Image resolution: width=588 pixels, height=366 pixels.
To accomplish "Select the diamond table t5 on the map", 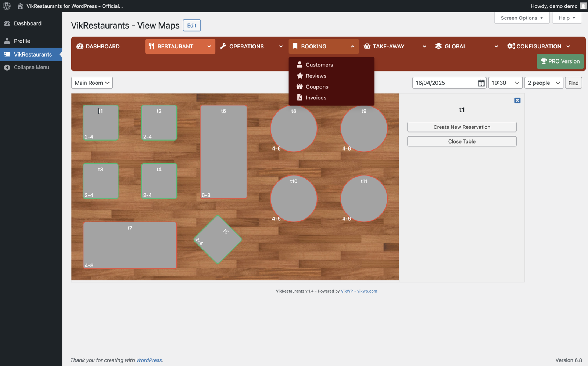I will [218, 240].
